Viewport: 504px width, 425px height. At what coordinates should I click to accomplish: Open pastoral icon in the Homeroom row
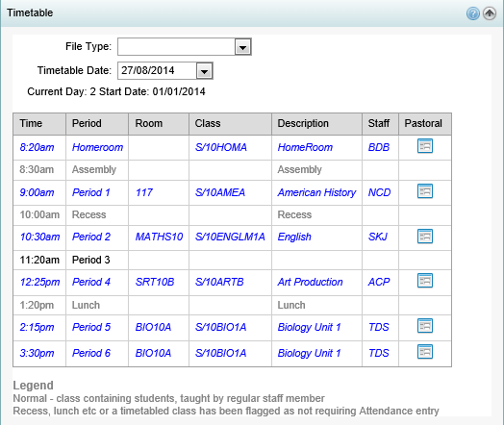[x=425, y=146]
